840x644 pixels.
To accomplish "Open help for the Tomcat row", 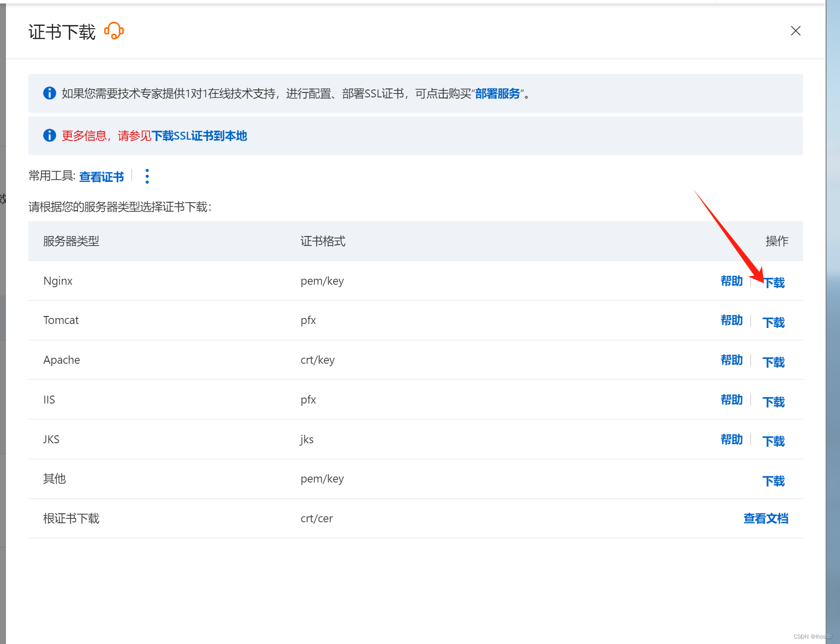I will pyautogui.click(x=732, y=321).
